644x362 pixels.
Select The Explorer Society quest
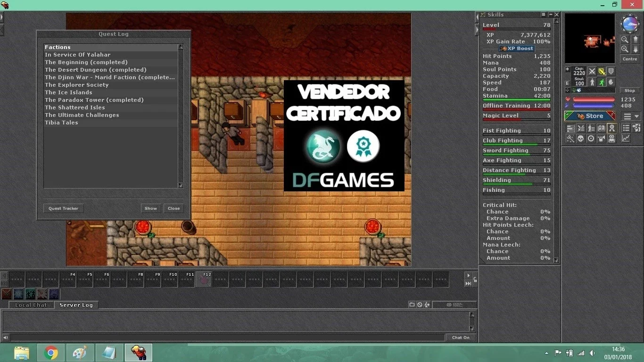pos(111,85)
